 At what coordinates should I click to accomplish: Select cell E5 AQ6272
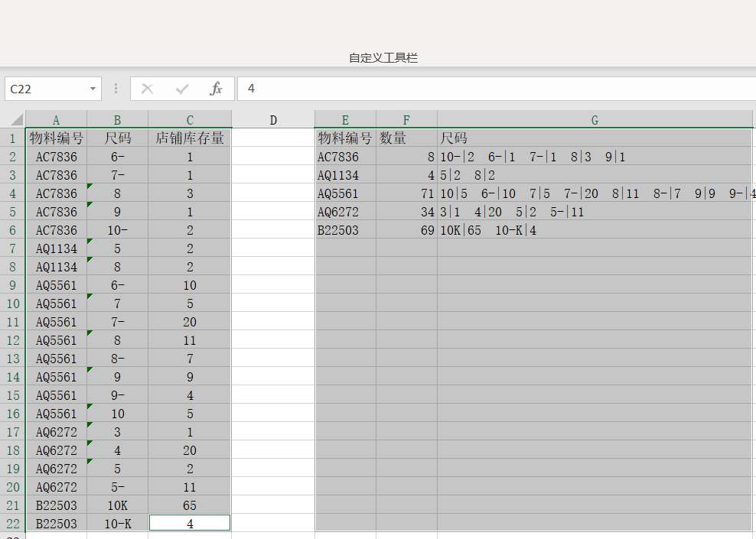point(345,212)
